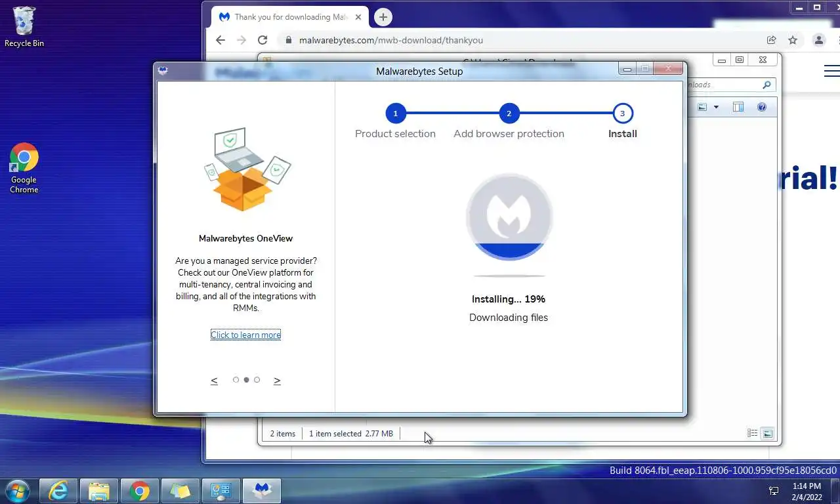The width and height of the screenshot is (840, 504).
Task: Go forward in Chrome
Action: pos(241,40)
